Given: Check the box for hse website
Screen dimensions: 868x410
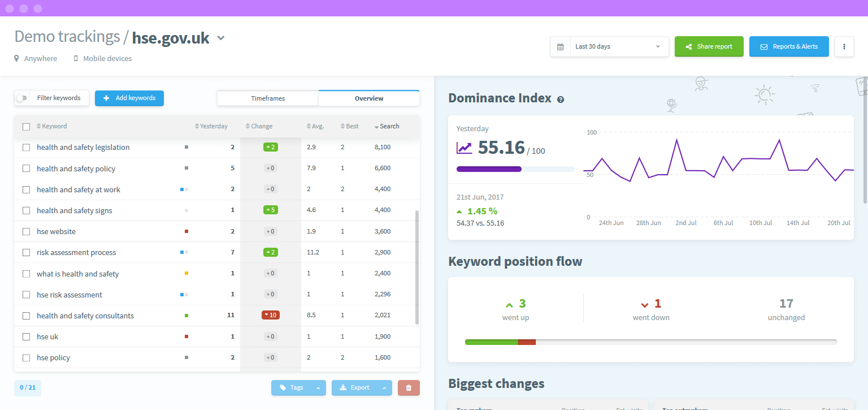Looking at the screenshot, I should pyautogui.click(x=26, y=231).
